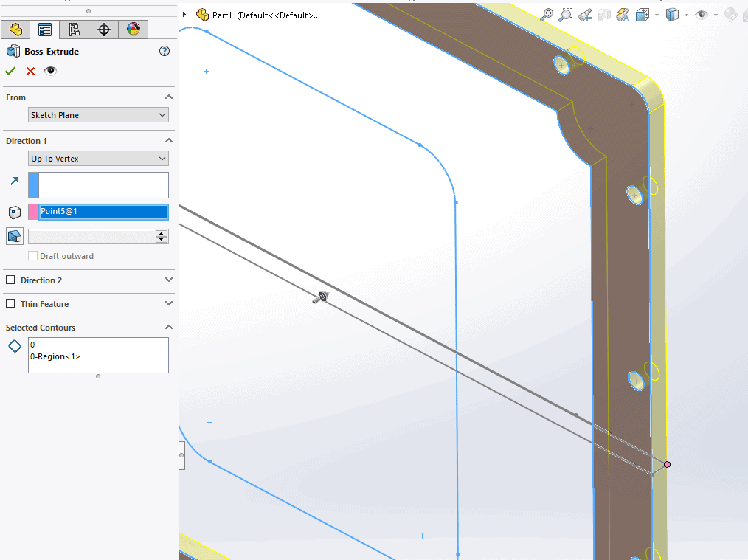This screenshot has height=560, width=748.
Task: Click the Reverse Direction arrow for Direction 1
Action: 15,179
